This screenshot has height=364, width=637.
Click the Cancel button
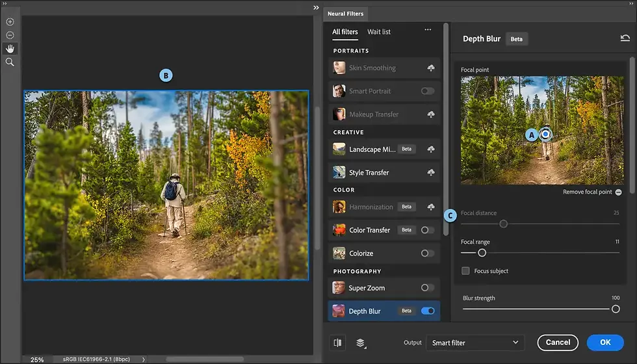point(558,343)
